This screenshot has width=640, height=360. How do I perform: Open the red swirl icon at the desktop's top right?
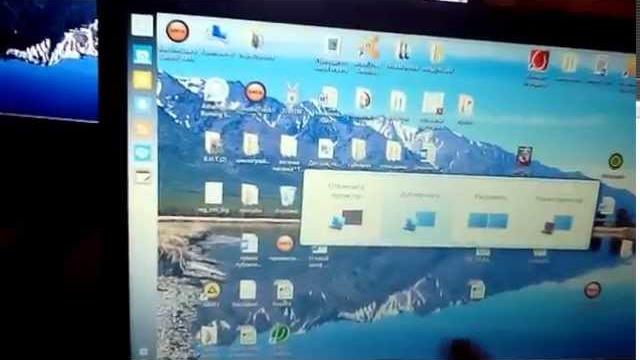coord(539,60)
